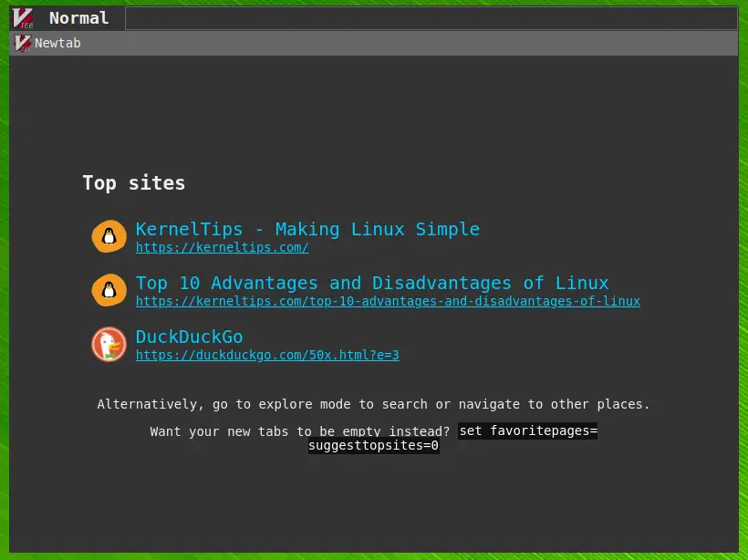Follow the duckduckgo.com/50x.html?e=3 URL link
Screen dimensions: 748x560
(x=267, y=356)
